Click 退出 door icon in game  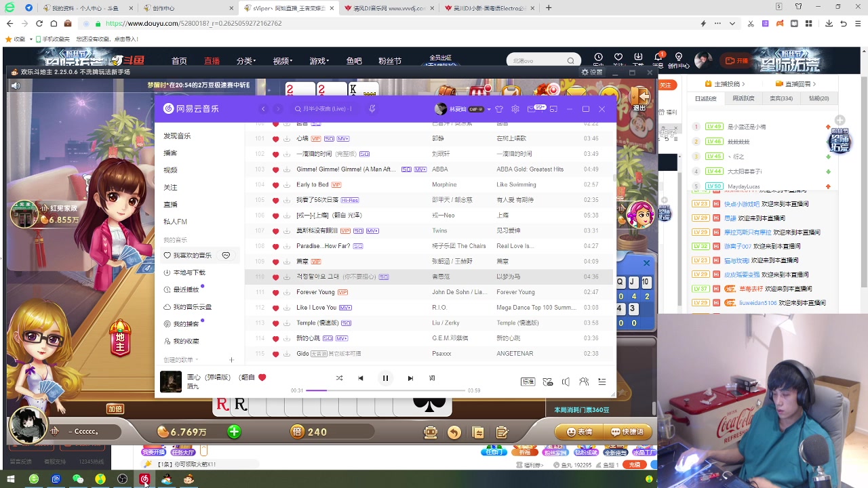[x=639, y=98]
